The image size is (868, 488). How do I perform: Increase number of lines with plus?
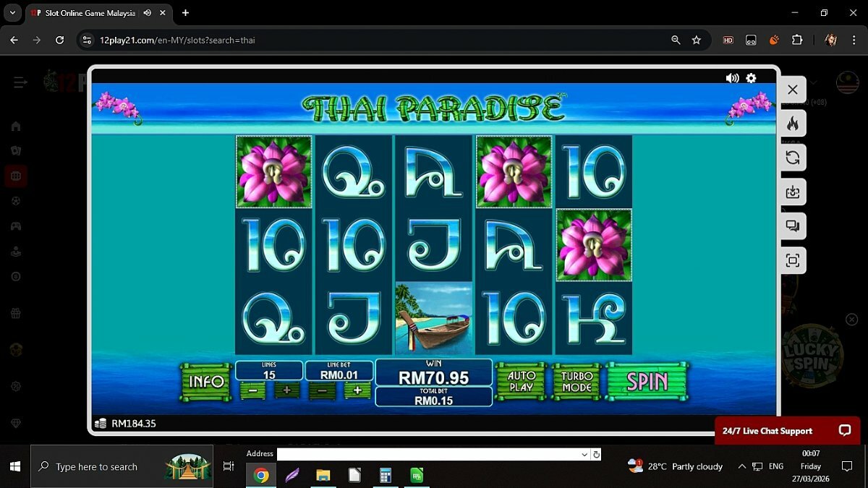(x=286, y=390)
